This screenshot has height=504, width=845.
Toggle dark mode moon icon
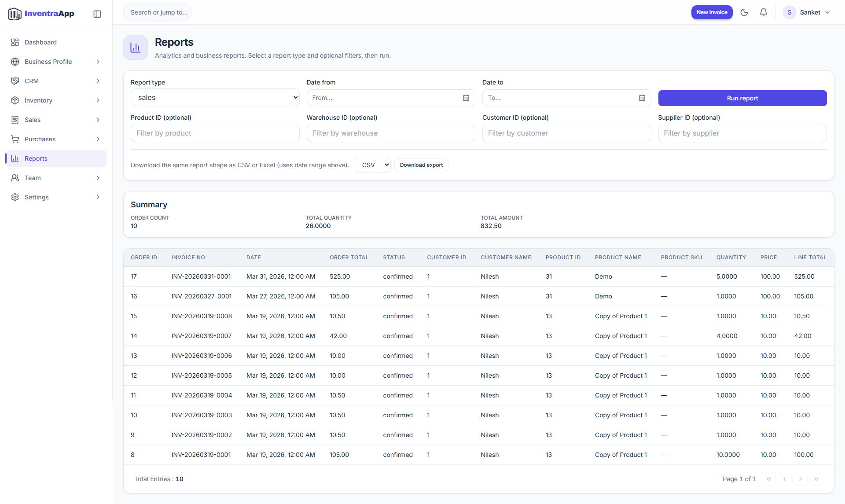744,12
